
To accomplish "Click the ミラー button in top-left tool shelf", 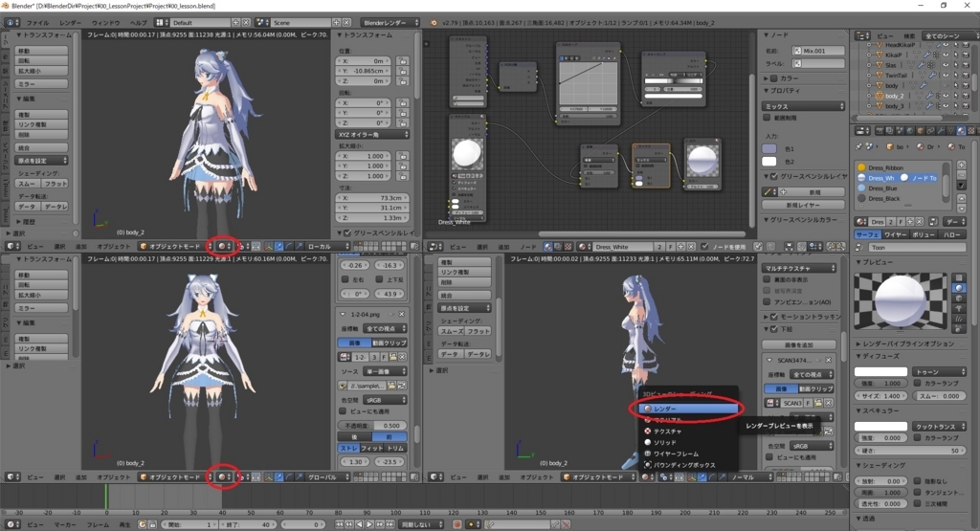I will coord(41,83).
